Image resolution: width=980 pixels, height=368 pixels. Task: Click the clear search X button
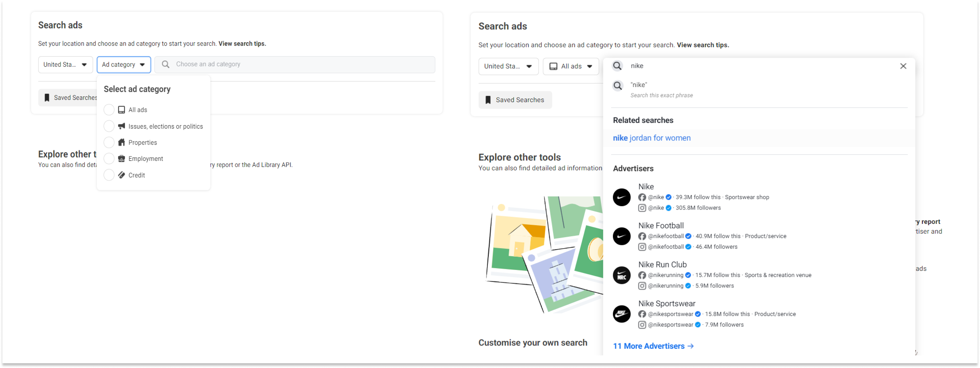tap(903, 66)
